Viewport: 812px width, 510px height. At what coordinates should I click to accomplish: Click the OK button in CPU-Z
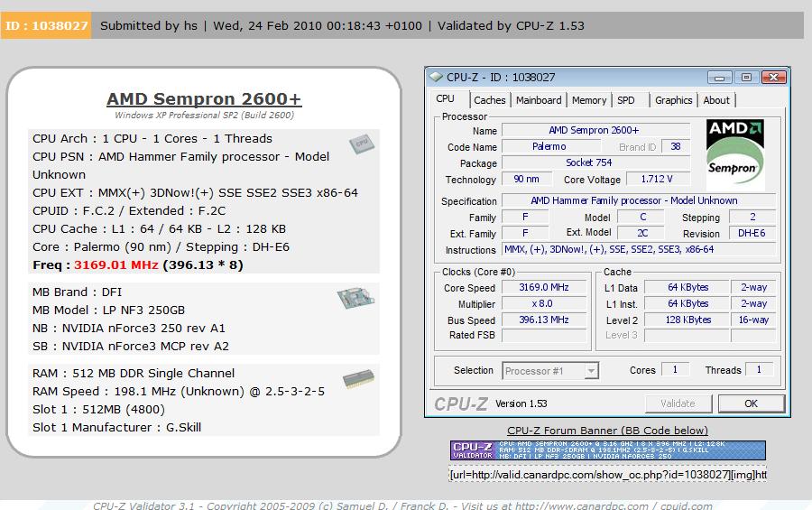coord(751,403)
